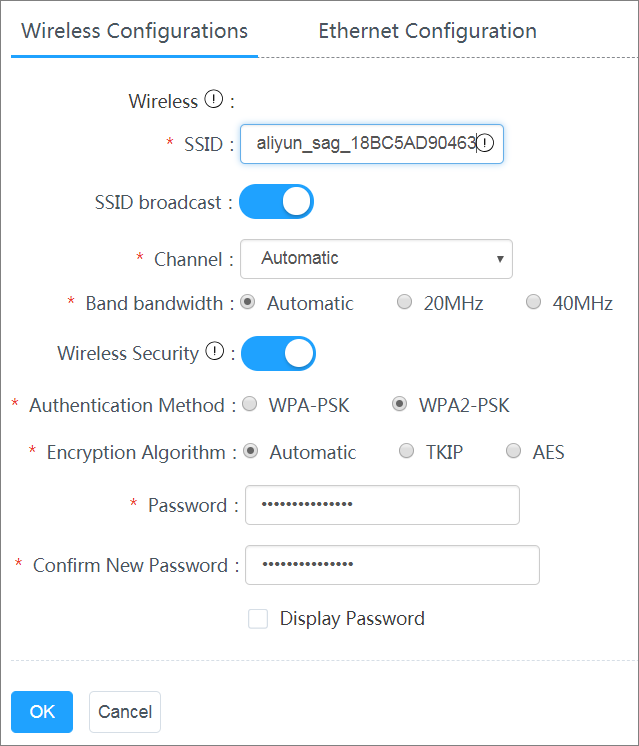This screenshot has height=746, width=639.
Task: Open the Channel dropdown list
Action: click(376, 259)
